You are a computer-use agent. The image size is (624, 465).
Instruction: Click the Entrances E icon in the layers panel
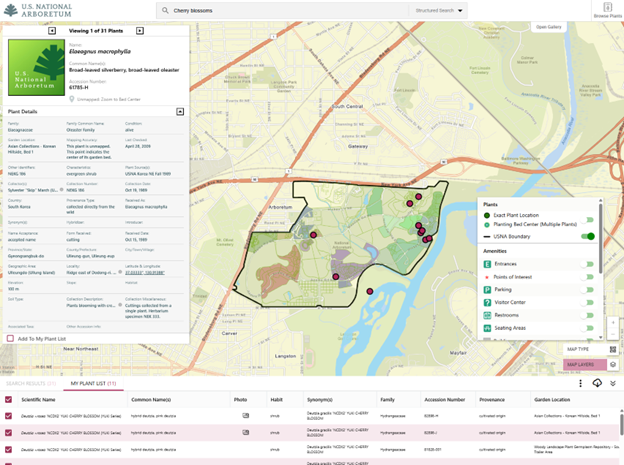tap(487, 264)
